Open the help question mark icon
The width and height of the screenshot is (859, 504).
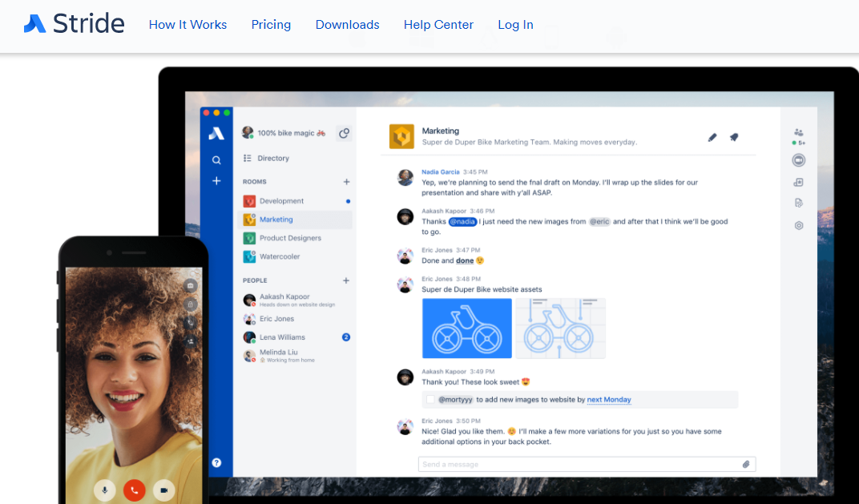pos(216,462)
